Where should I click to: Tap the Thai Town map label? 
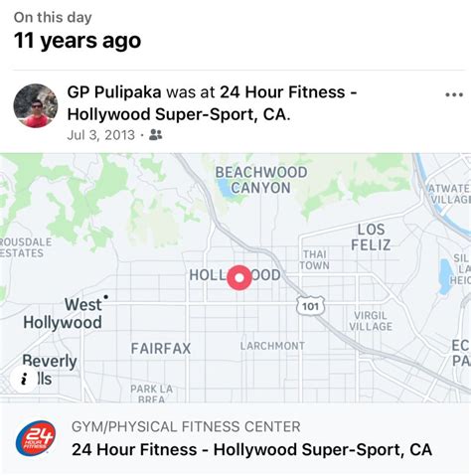[x=314, y=260]
